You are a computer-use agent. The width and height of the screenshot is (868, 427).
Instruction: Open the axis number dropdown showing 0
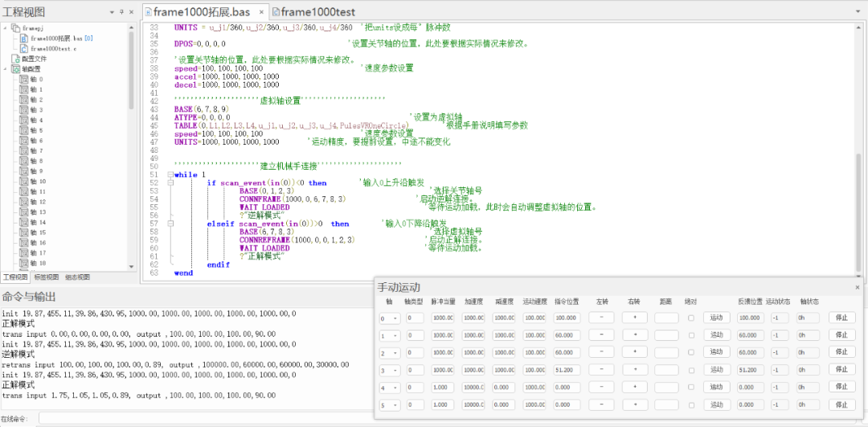click(389, 318)
